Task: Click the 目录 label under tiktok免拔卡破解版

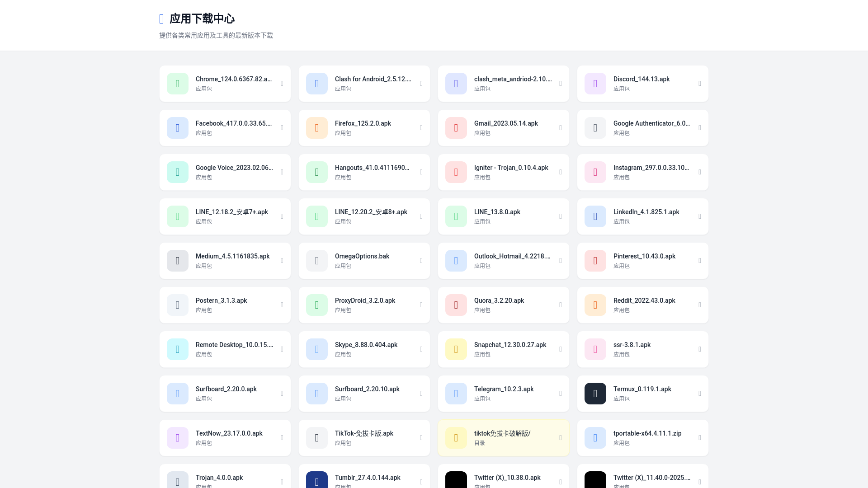Action: click(x=480, y=443)
